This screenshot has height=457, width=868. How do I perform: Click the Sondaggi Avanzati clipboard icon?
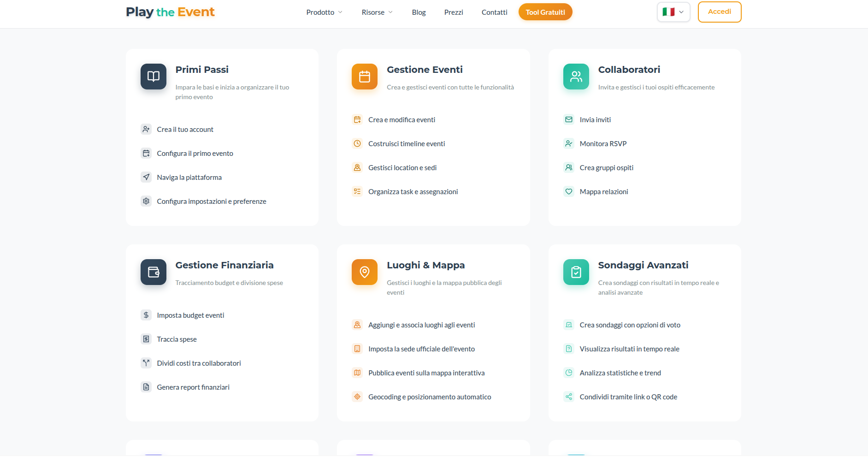pos(576,272)
